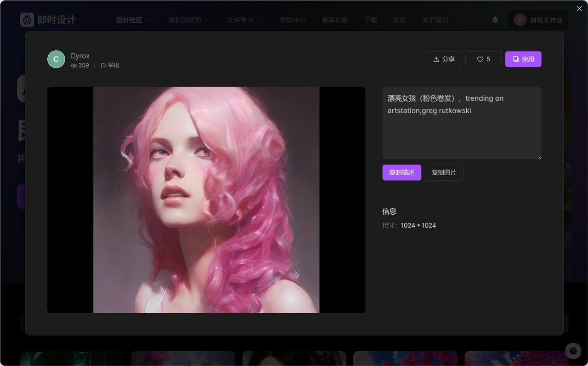Open the 关于我们 menu item
The height and width of the screenshot is (366, 588).
tap(435, 20)
